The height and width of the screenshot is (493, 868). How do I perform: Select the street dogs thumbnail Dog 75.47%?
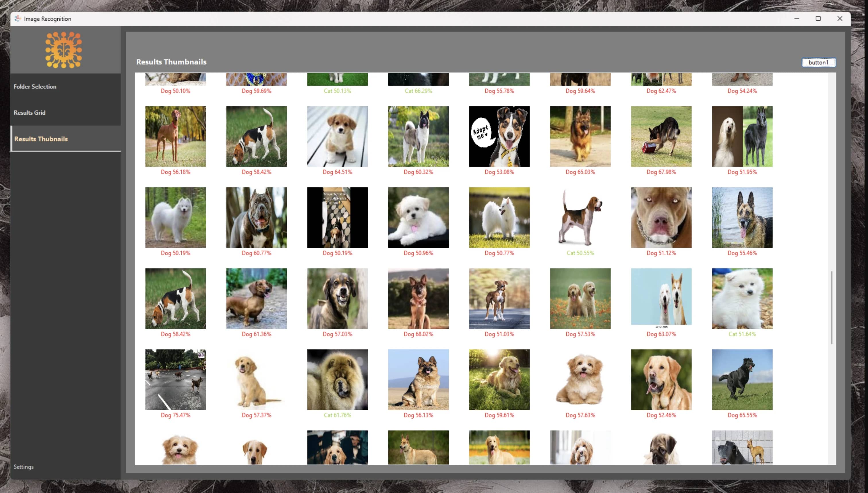[x=176, y=380]
